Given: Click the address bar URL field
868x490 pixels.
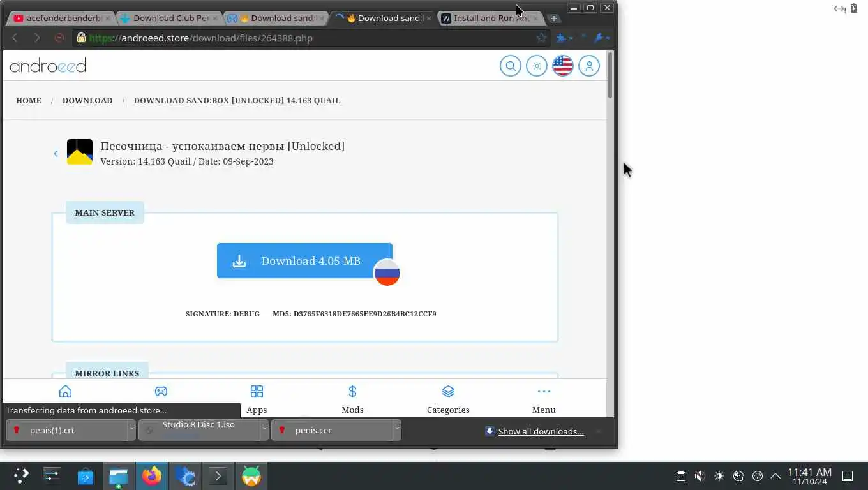Looking at the screenshot, I should click(311, 38).
